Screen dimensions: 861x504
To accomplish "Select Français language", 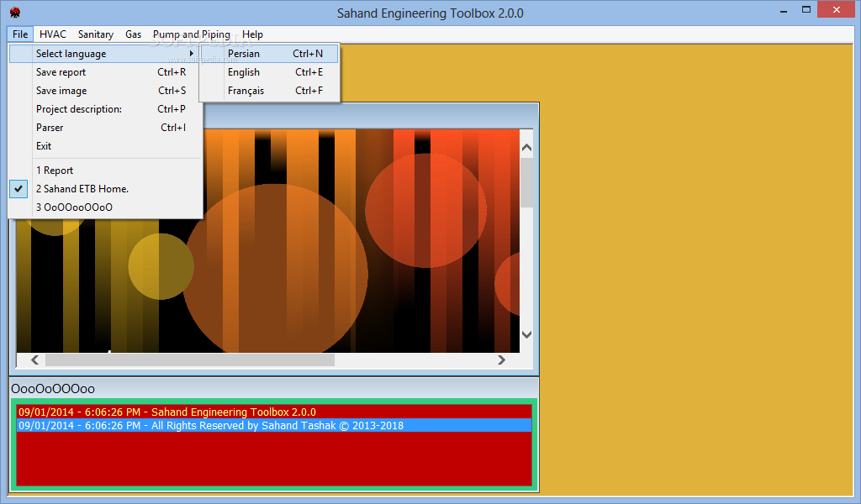I will [270, 91].
